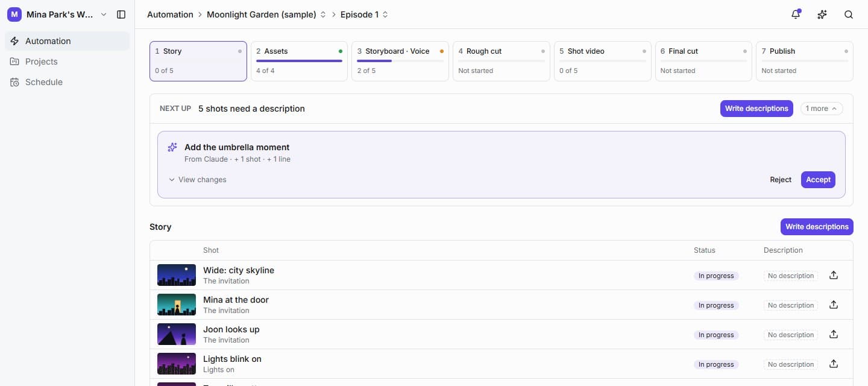Viewport: 868px width, 386px height.
Task: Accept the umbrella moment suggestion
Action: pos(818,180)
